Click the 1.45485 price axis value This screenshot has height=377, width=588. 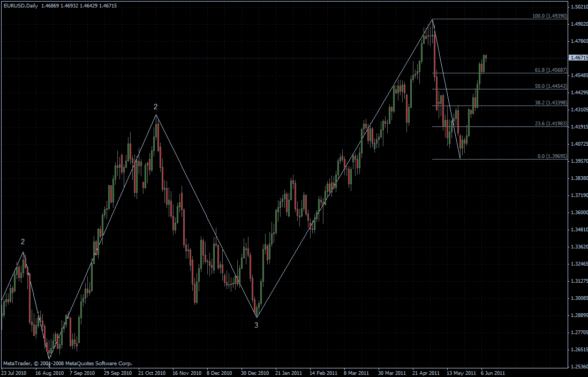click(x=579, y=76)
